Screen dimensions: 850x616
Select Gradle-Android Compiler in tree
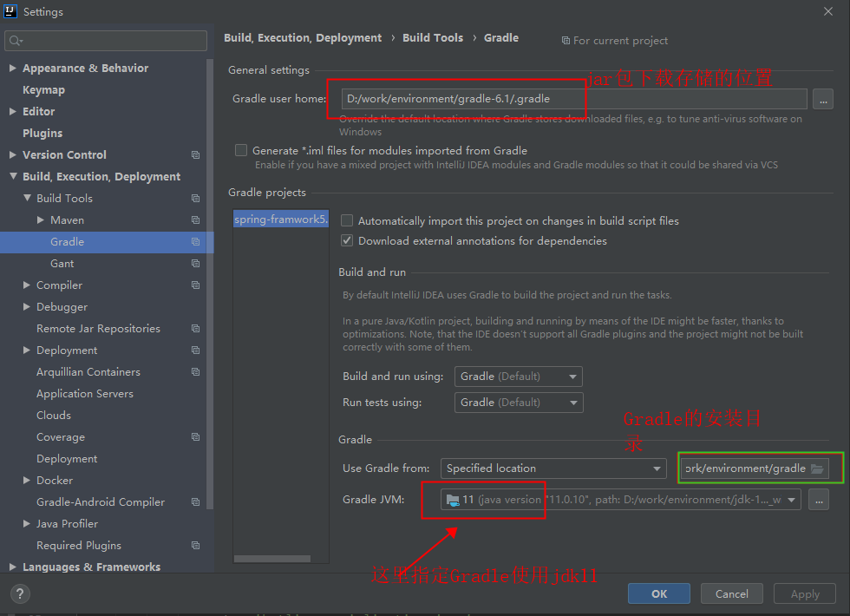click(101, 502)
